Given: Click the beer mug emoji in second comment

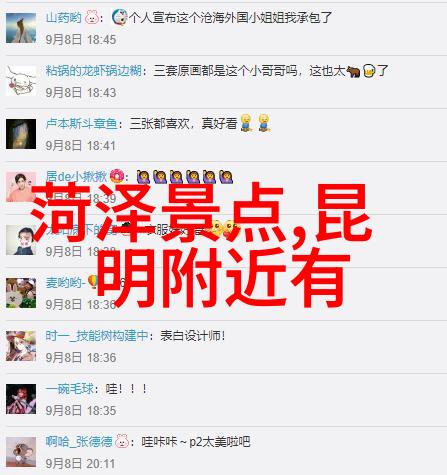Looking at the screenshot, I should point(369,71).
